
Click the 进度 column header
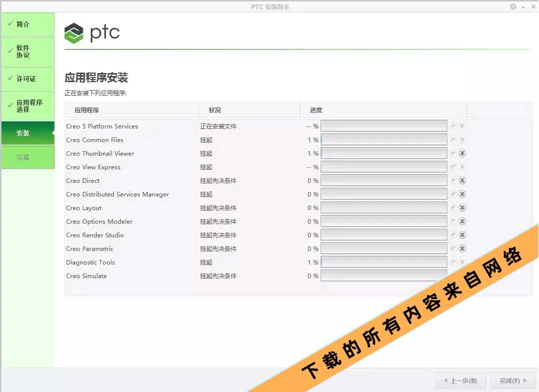pos(384,110)
